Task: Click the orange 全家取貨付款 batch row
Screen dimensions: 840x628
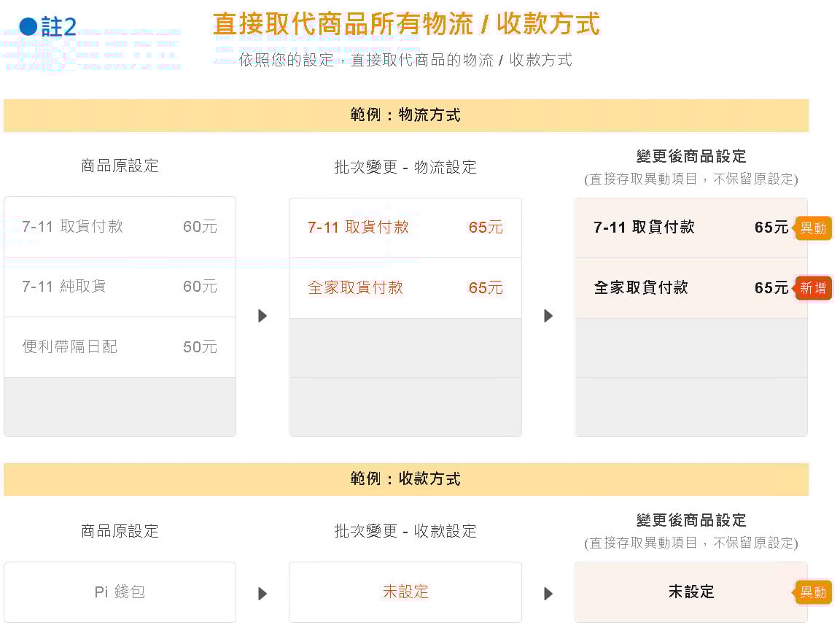Action: tap(405, 288)
